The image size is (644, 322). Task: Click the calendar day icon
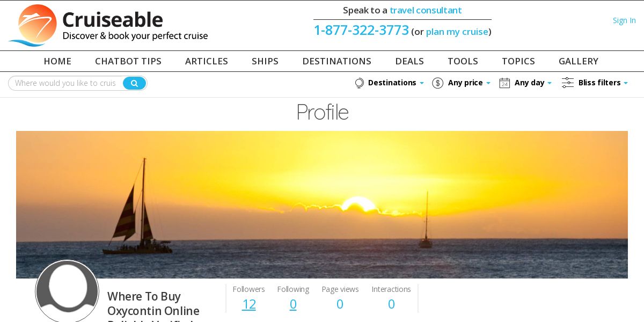tap(504, 83)
